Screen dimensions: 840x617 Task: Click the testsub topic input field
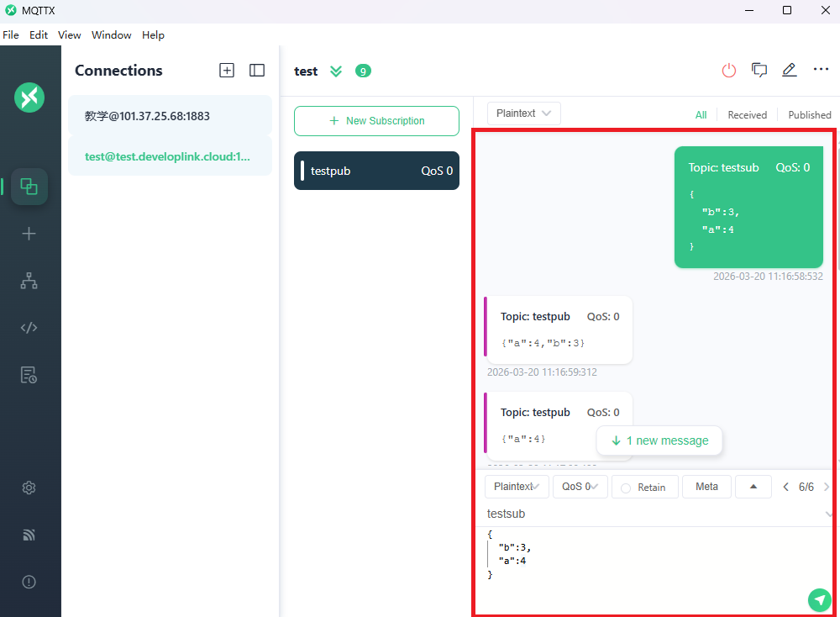pos(647,514)
